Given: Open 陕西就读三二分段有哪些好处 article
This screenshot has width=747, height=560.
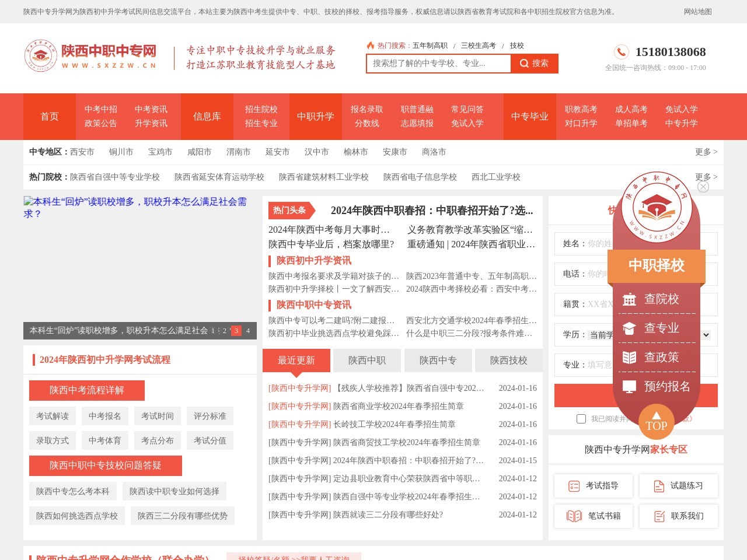Looking at the screenshot, I should point(388,515).
